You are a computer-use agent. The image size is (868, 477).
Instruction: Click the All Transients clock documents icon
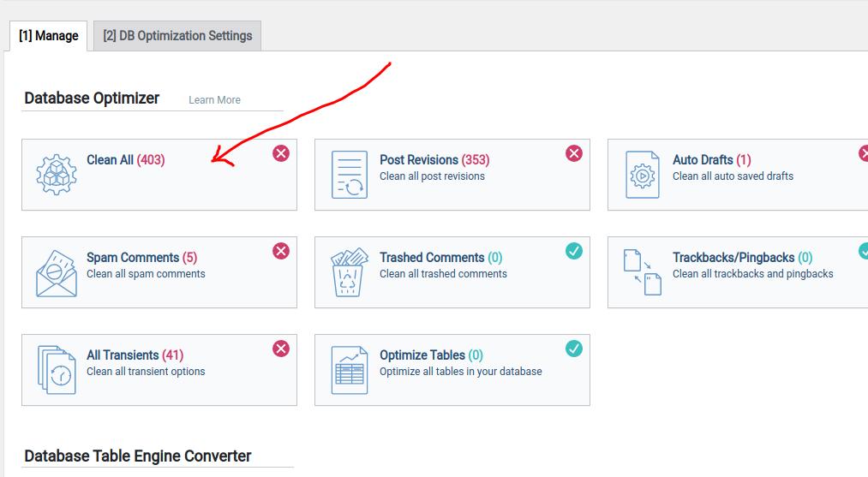[57, 370]
